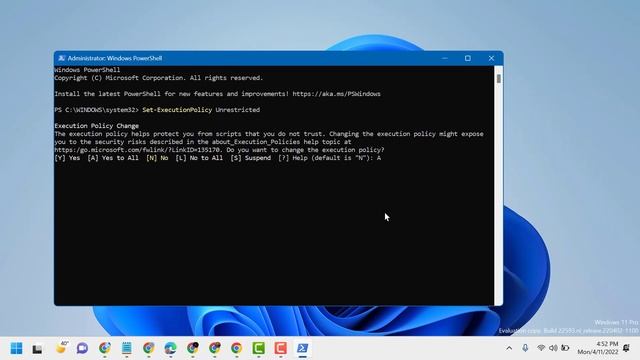Switch to the Notepad taskbar icon

127,348
